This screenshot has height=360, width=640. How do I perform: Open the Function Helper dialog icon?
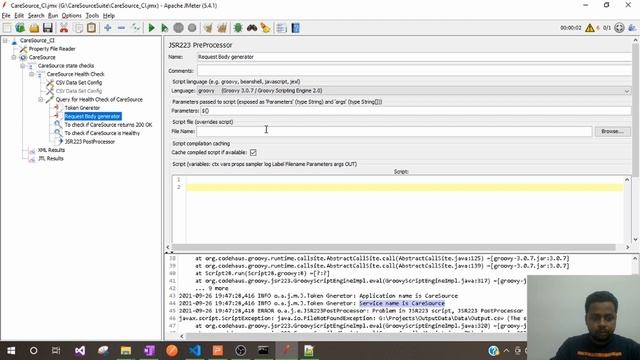[281, 28]
